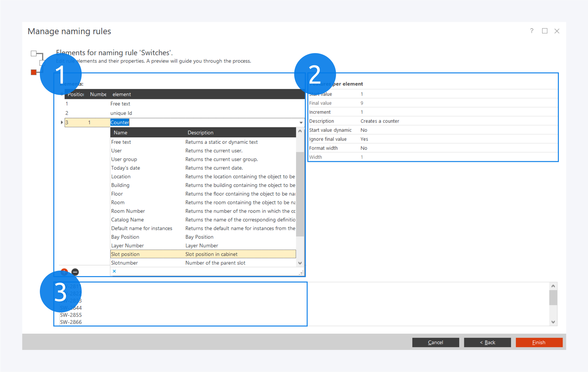Click the red wizard step square indicator
This screenshot has height=372, width=588.
[x=34, y=72]
